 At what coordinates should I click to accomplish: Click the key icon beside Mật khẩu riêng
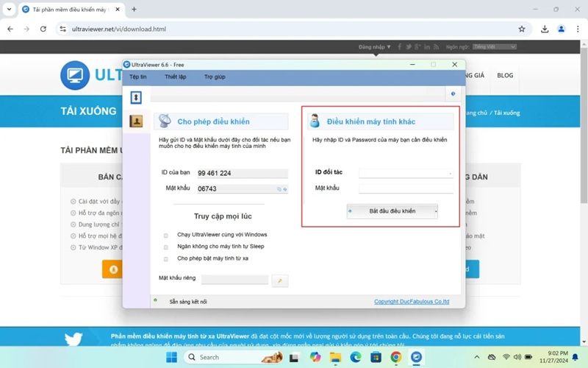click(x=279, y=280)
